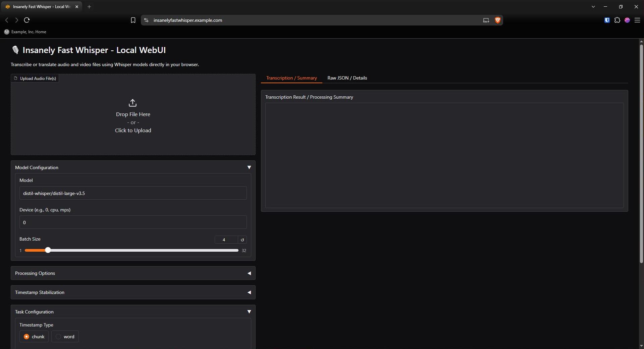The image size is (644, 349).
Task: Click the Batch Size label
Action: click(x=30, y=239)
